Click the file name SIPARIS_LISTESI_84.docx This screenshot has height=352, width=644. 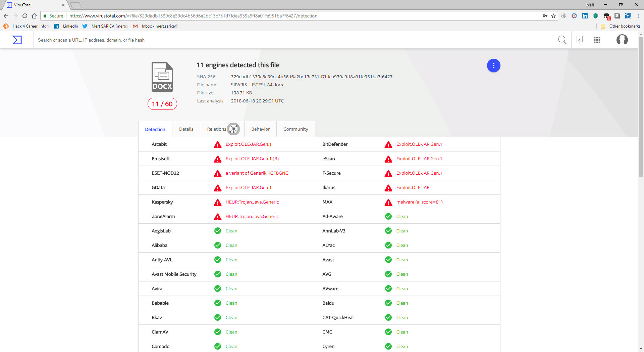pyautogui.click(x=257, y=85)
